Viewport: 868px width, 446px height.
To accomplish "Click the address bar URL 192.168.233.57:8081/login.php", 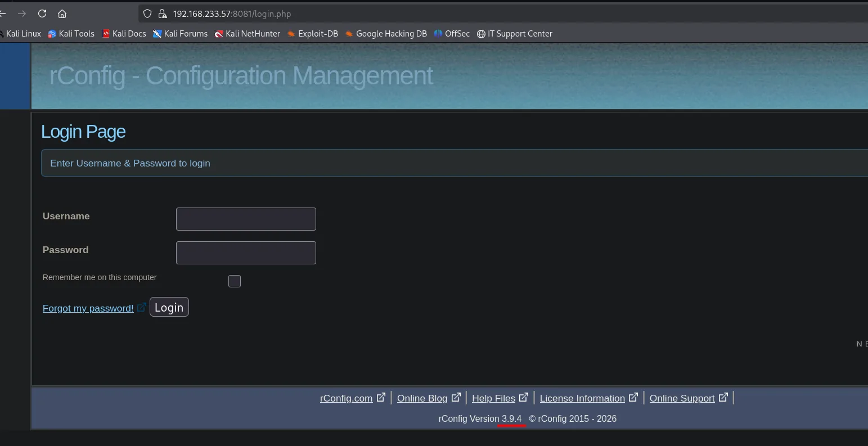I will tap(232, 13).
